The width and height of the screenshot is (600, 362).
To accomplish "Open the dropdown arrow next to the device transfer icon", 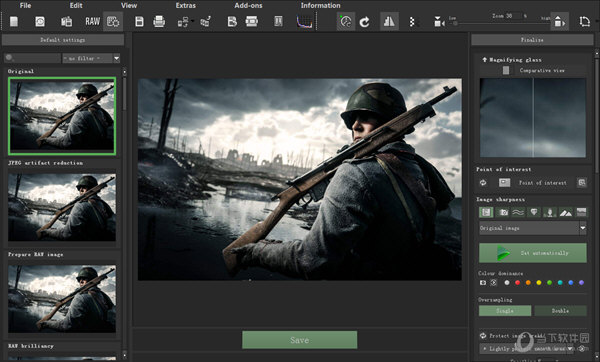I will point(192,21).
